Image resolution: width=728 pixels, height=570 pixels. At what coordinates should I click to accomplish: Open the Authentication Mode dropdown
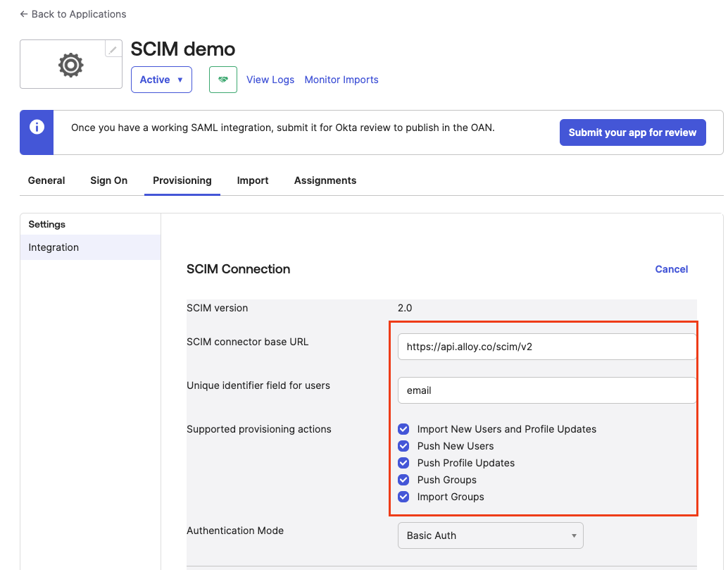(490, 535)
